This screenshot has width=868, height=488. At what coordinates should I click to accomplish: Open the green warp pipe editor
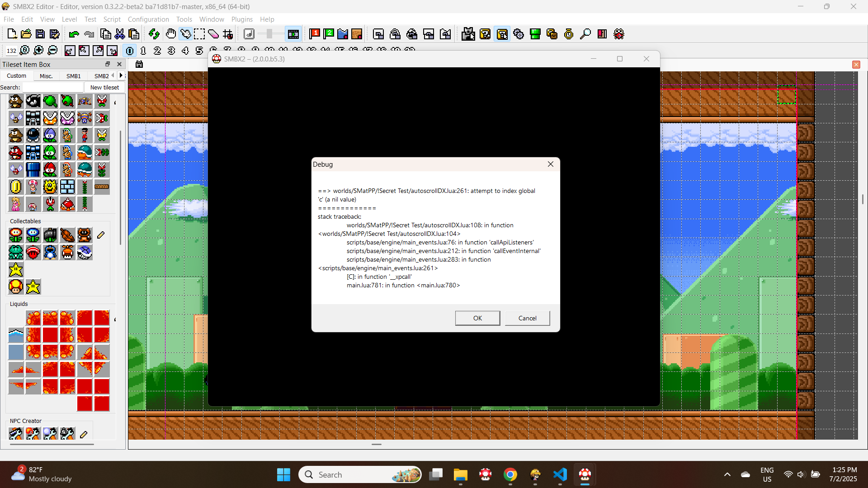pyautogui.click(x=535, y=34)
